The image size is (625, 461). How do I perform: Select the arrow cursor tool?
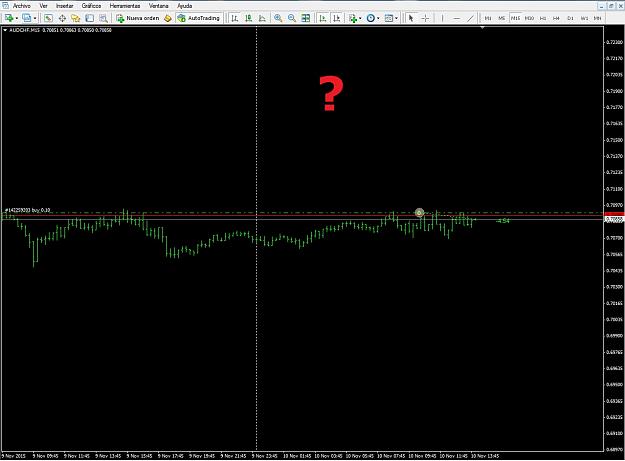point(411,18)
